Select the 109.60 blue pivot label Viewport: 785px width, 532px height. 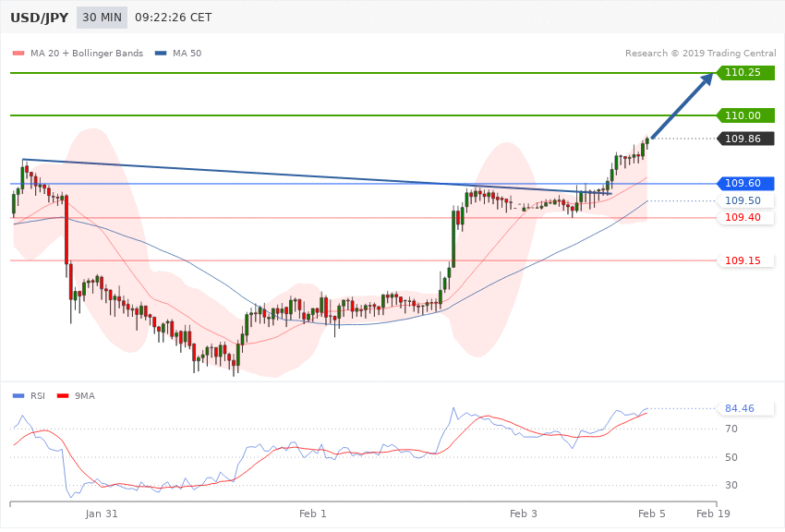(x=745, y=183)
